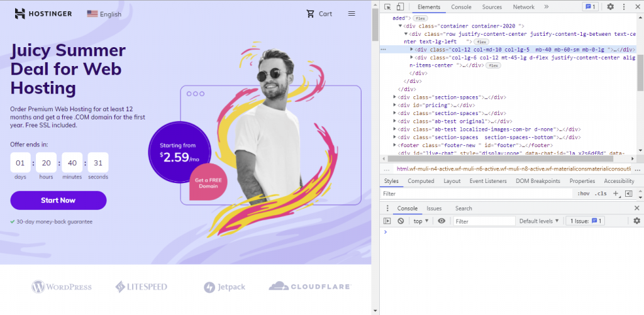Add new style rule plus icon

coord(616,194)
